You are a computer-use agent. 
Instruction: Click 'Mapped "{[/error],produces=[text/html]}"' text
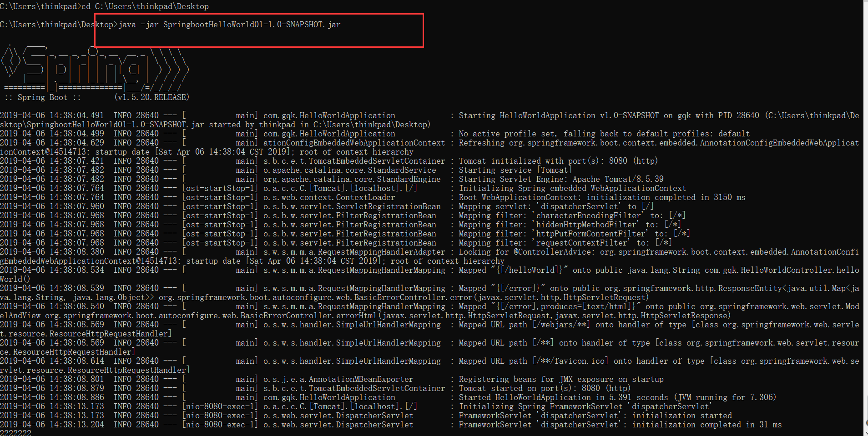(x=550, y=306)
